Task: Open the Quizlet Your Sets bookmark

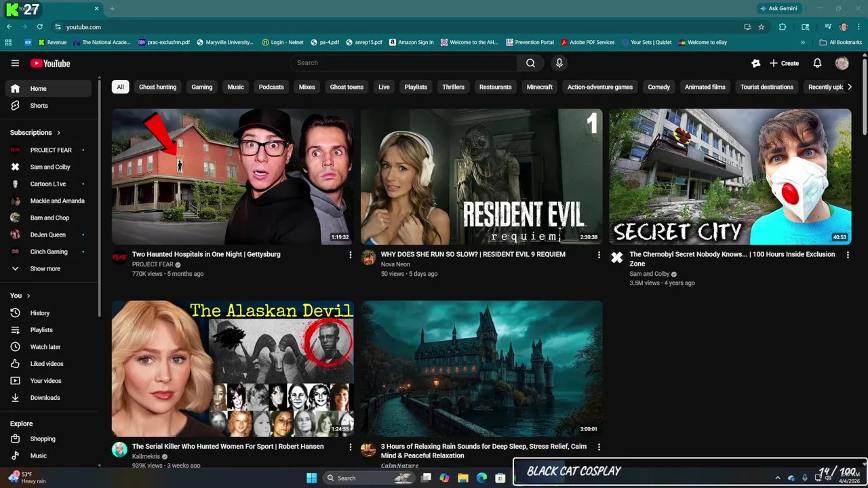Action: point(646,42)
